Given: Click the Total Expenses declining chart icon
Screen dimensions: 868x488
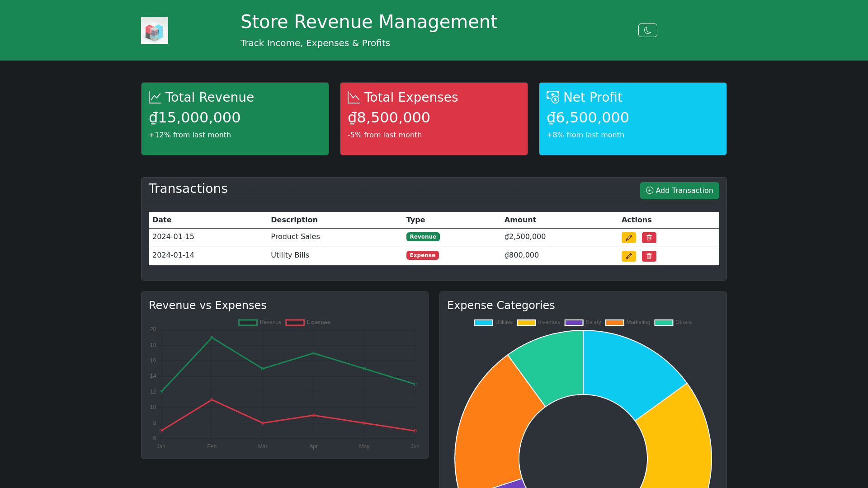Looking at the screenshot, I should [354, 97].
